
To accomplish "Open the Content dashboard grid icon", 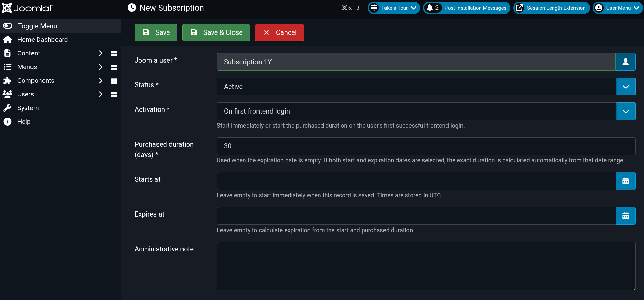I will pos(114,54).
